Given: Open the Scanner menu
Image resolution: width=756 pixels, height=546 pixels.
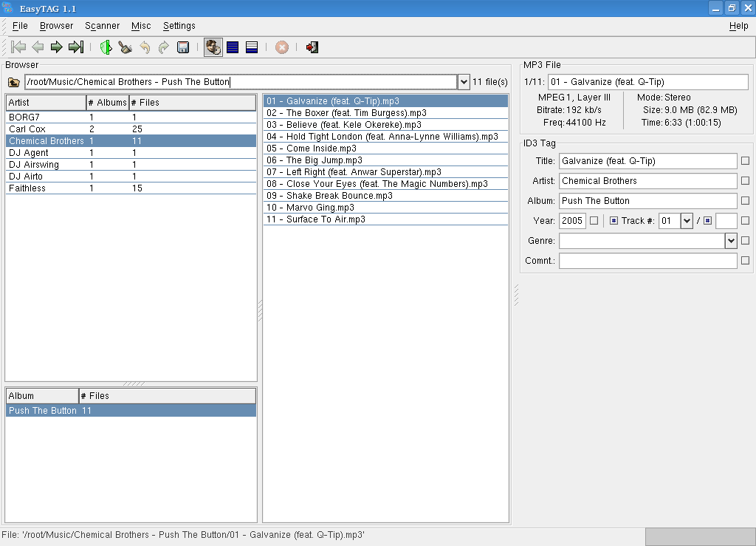Looking at the screenshot, I should (x=102, y=26).
